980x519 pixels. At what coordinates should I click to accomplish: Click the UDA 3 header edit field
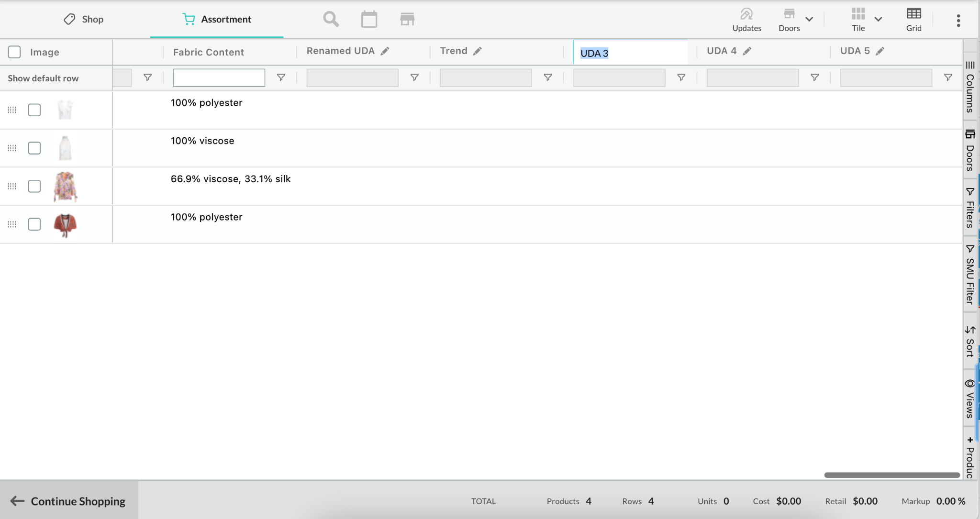(630, 53)
